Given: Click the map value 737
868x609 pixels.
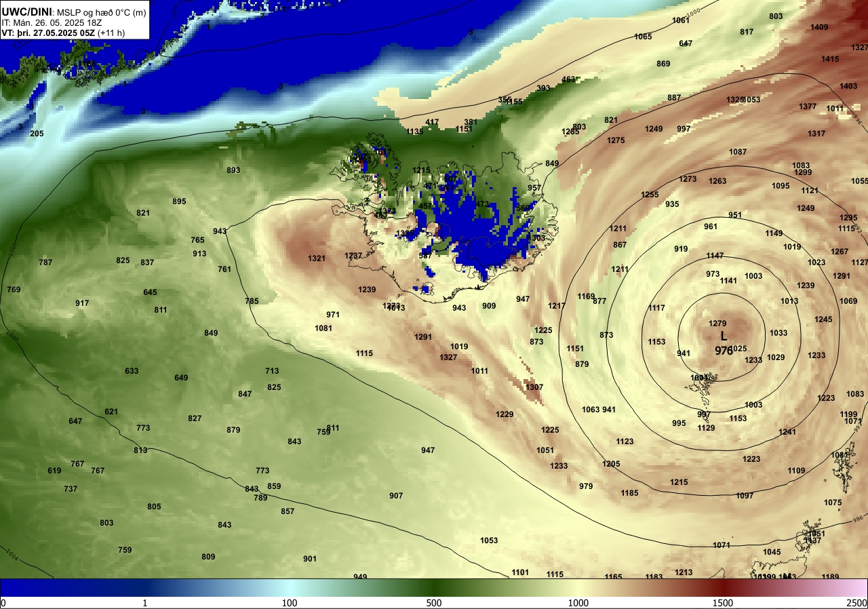Looking at the screenshot, I should click(71, 489).
